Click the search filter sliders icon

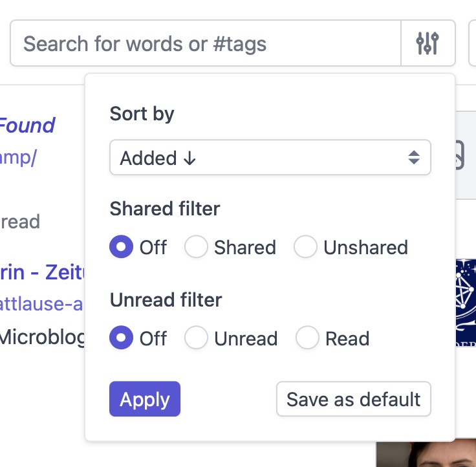pos(427,43)
